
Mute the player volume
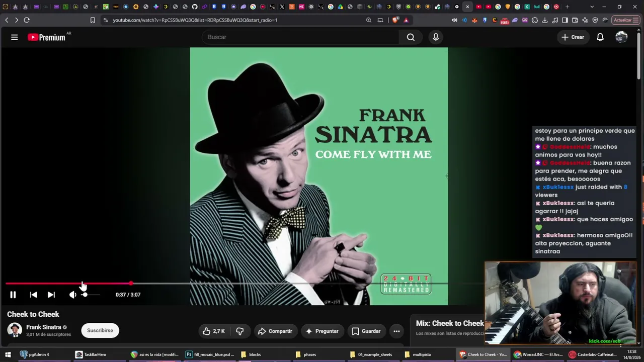[x=73, y=295]
